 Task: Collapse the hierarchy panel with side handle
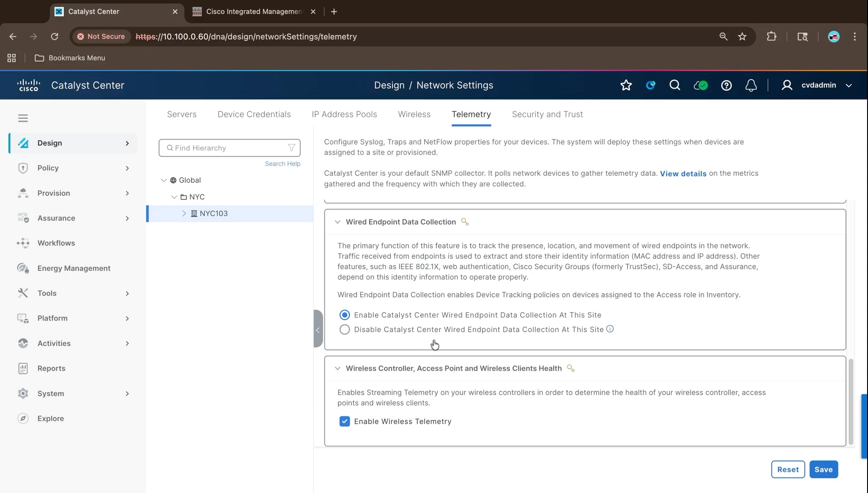(318, 329)
